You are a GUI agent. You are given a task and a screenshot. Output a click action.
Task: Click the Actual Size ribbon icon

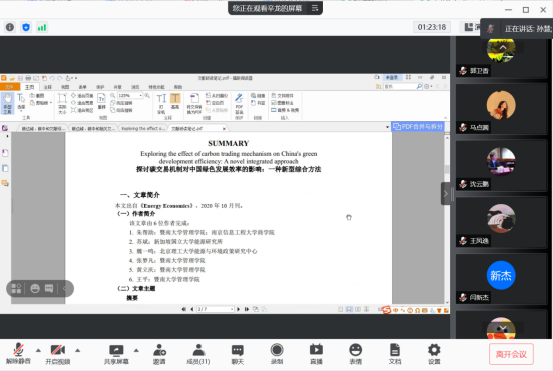pos(62,103)
